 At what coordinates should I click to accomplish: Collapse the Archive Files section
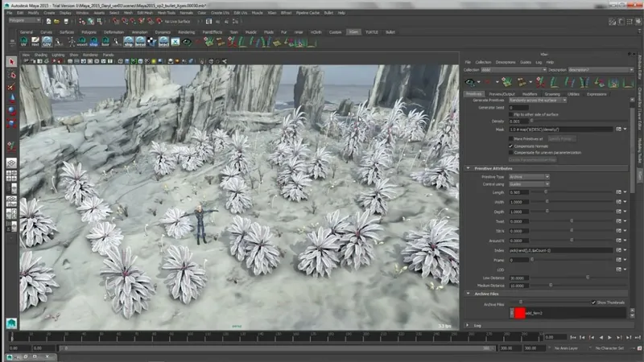(469, 294)
